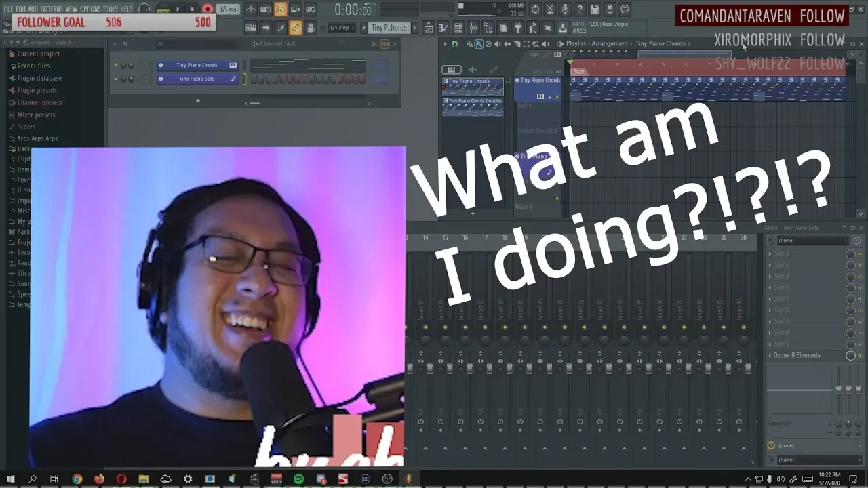Toggle mute LED for Tiny Piano Solo channel
This screenshot has height=488, width=868.
pos(115,79)
